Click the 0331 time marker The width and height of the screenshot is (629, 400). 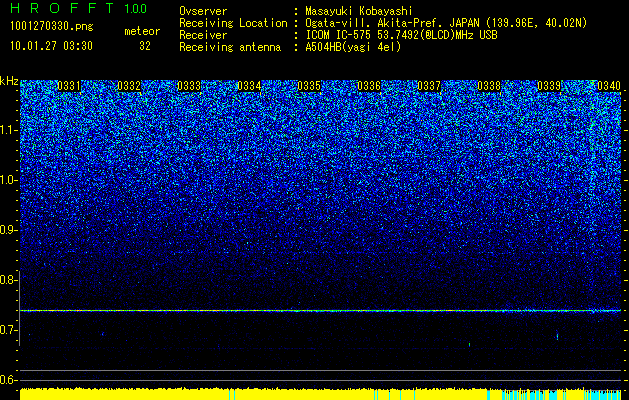pos(69,86)
